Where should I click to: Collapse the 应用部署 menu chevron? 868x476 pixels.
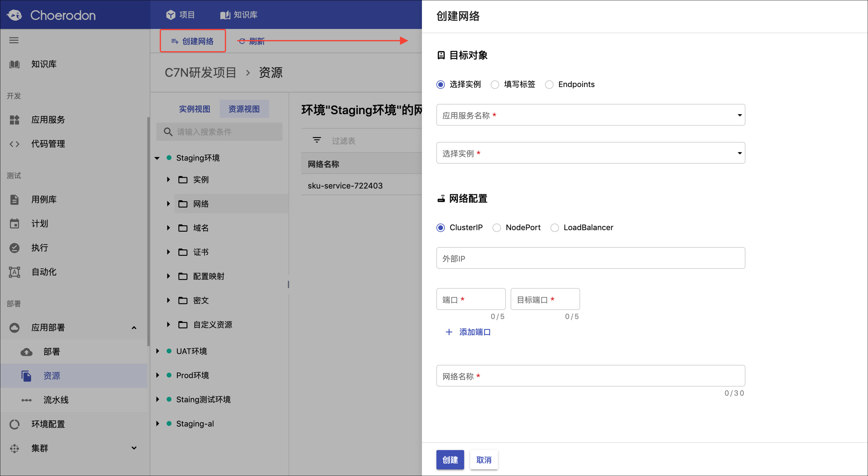[x=134, y=328]
